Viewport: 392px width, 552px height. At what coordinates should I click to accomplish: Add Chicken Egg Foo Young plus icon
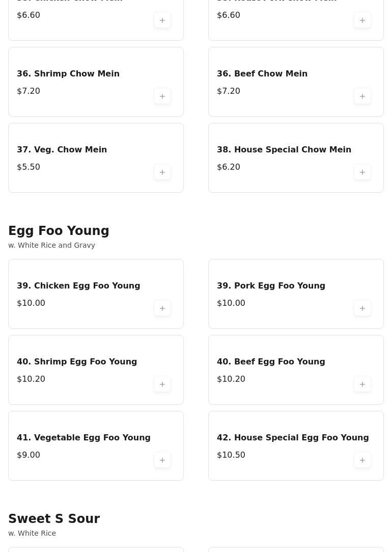click(x=162, y=308)
